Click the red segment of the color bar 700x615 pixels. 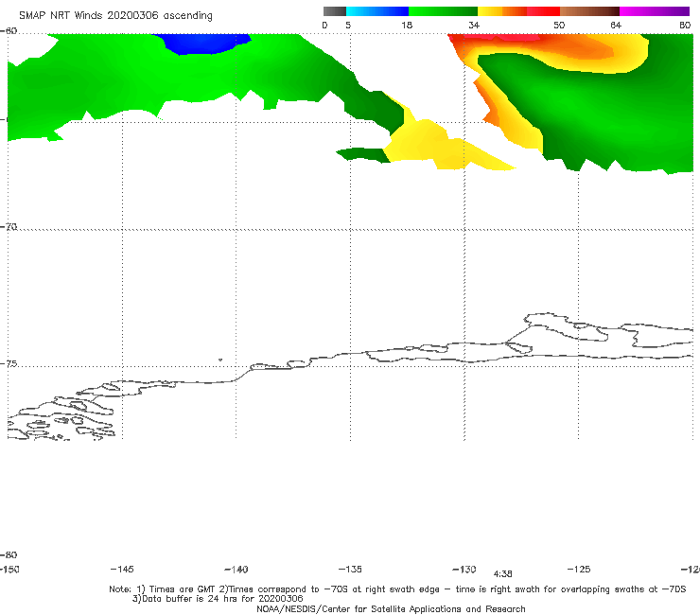(543, 11)
